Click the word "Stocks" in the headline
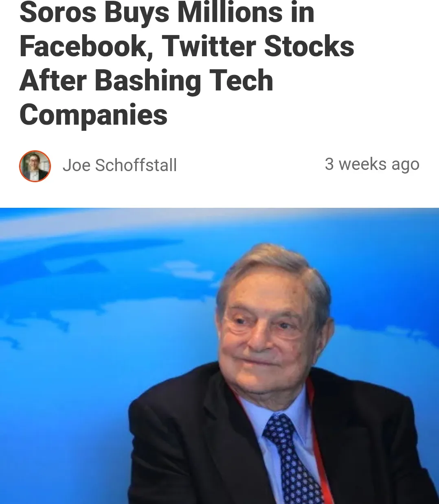This screenshot has height=504, width=439. coord(309,46)
